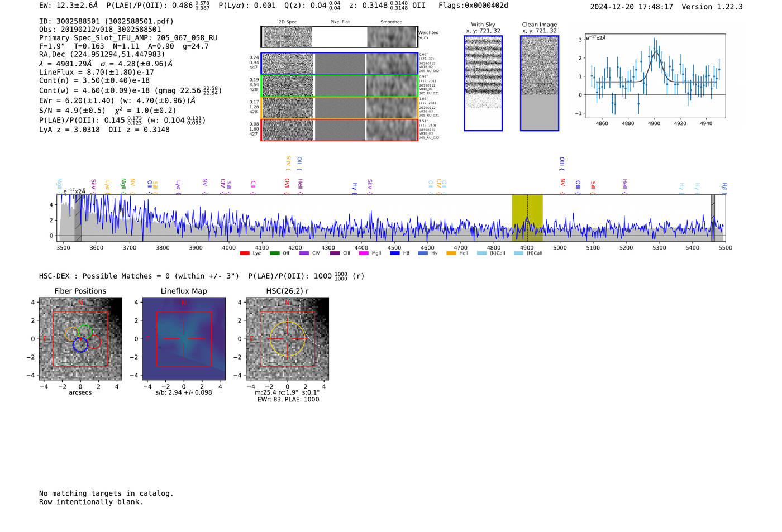Click the Flags:0x0000402d text

[x=473, y=6]
